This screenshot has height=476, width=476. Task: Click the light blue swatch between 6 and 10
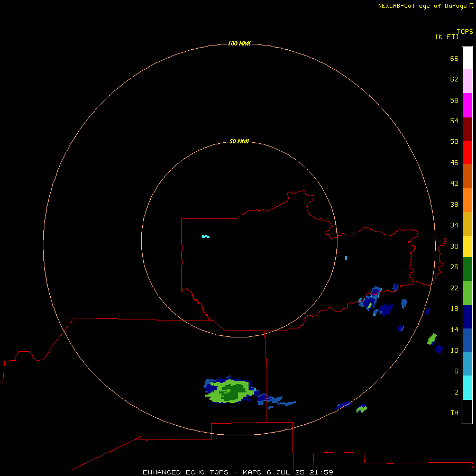[467, 363]
